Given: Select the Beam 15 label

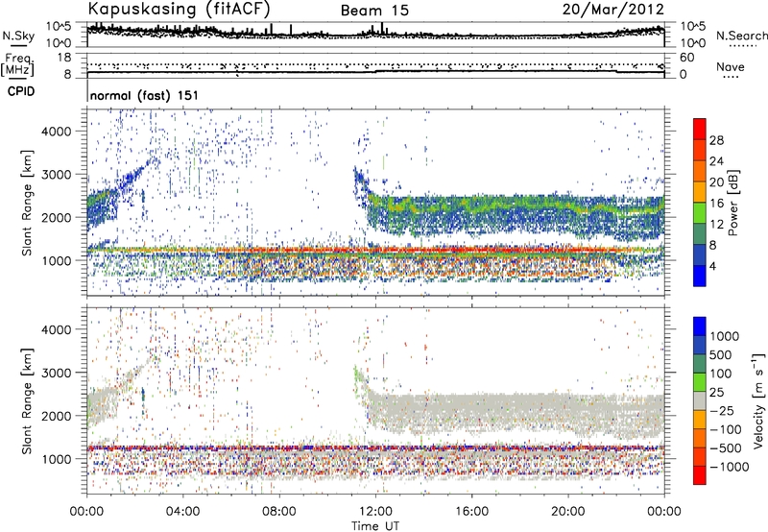Looking at the screenshot, I should point(374,11).
